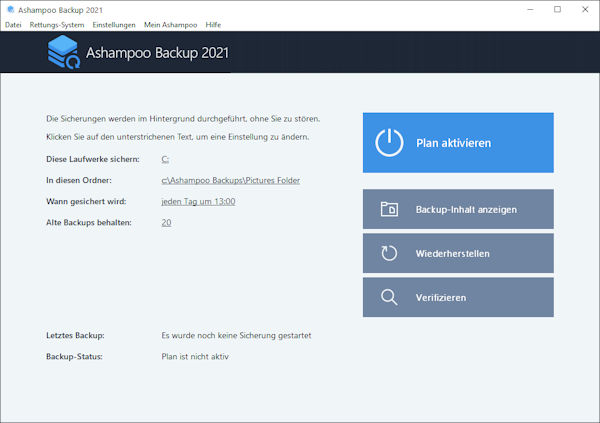Viewport: 600px width, 423px height.
Task: Click the Wiederherstellen button
Action: [x=458, y=253]
